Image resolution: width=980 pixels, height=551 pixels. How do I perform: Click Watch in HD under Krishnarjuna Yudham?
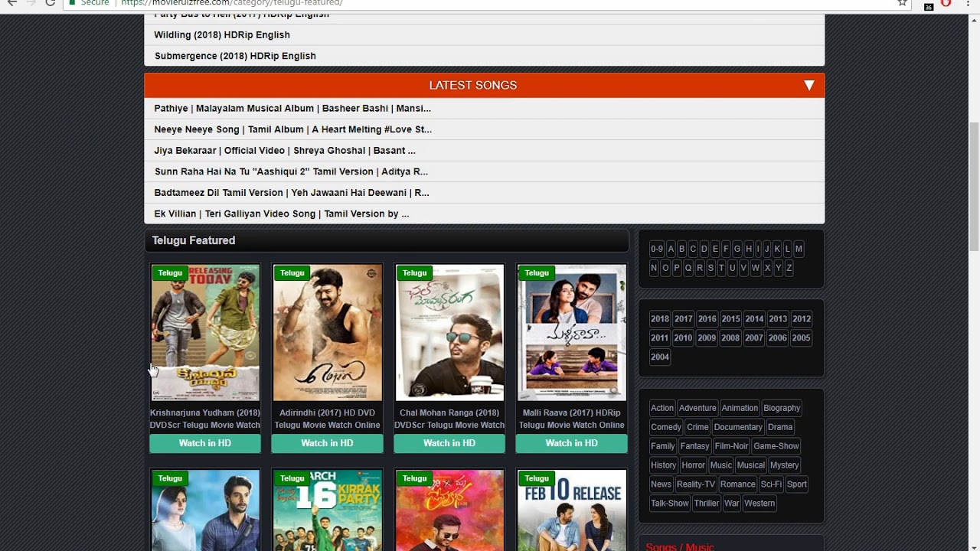click(x=205, y=443)
